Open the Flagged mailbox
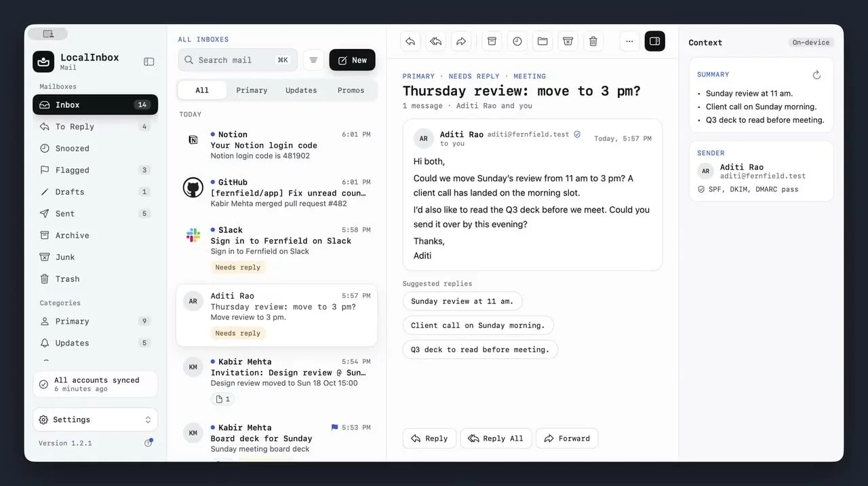The height and width of the screenshot is (486, 868). [95, 170]
